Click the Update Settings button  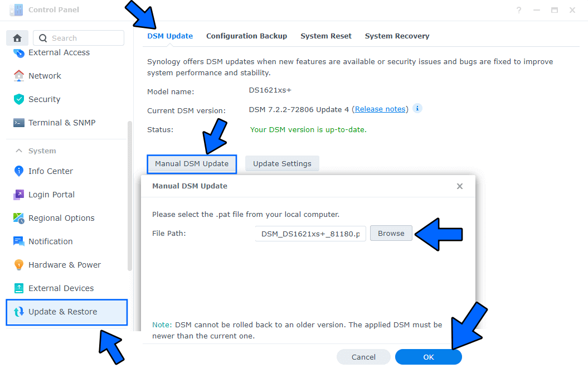pos(282,164)
